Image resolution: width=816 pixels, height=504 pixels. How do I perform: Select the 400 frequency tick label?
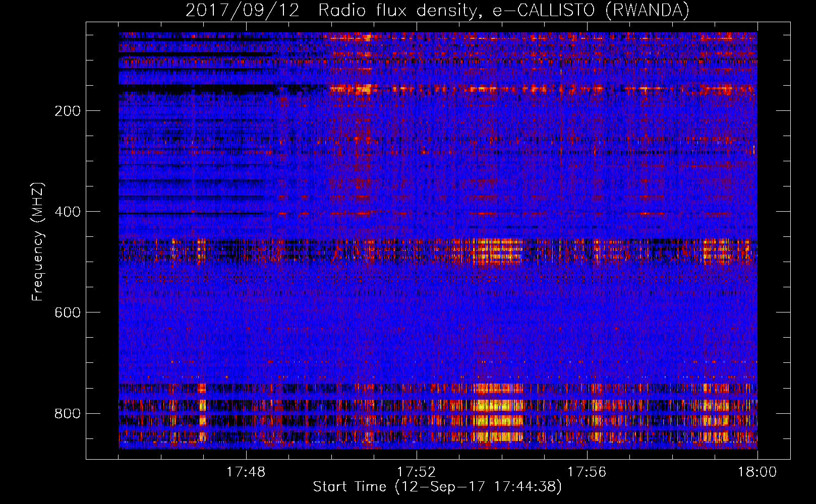coord(68,212)
